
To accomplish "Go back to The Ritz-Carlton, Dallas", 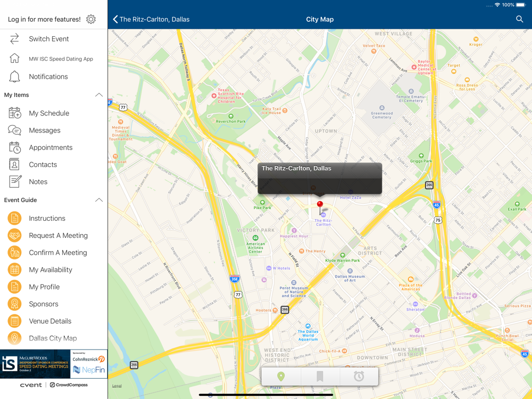I will (151, 19).
